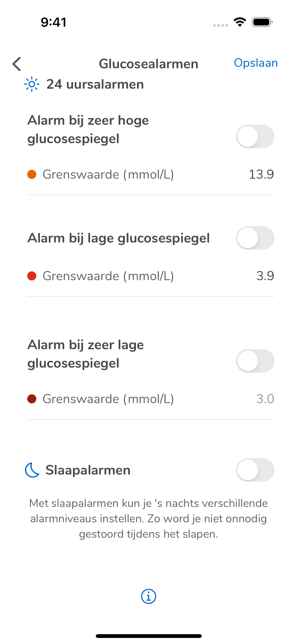
Task: Turn on the very low glucose alarm
Action: 255,361
